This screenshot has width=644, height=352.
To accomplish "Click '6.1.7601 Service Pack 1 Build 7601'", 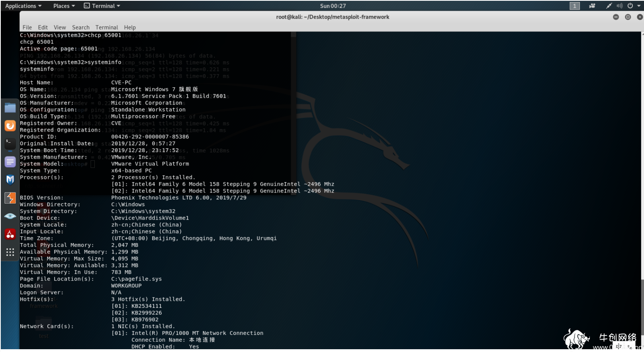I will click(168, 96).
